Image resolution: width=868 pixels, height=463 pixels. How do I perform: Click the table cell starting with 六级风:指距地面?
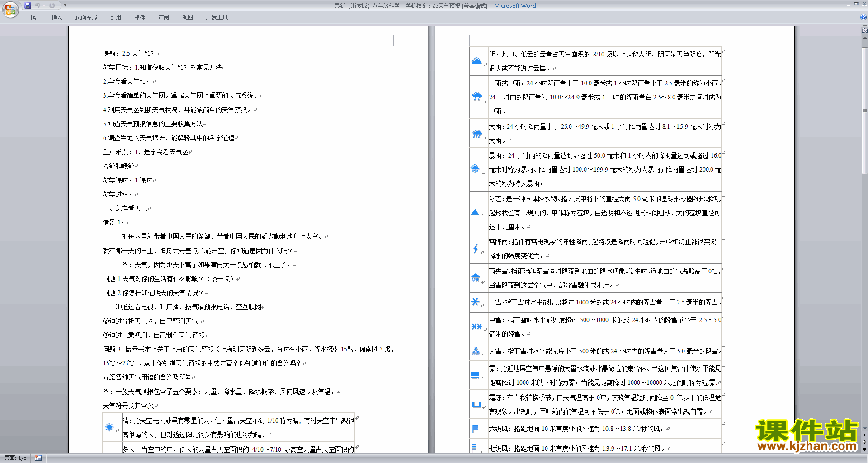click(x=605, y=429)
